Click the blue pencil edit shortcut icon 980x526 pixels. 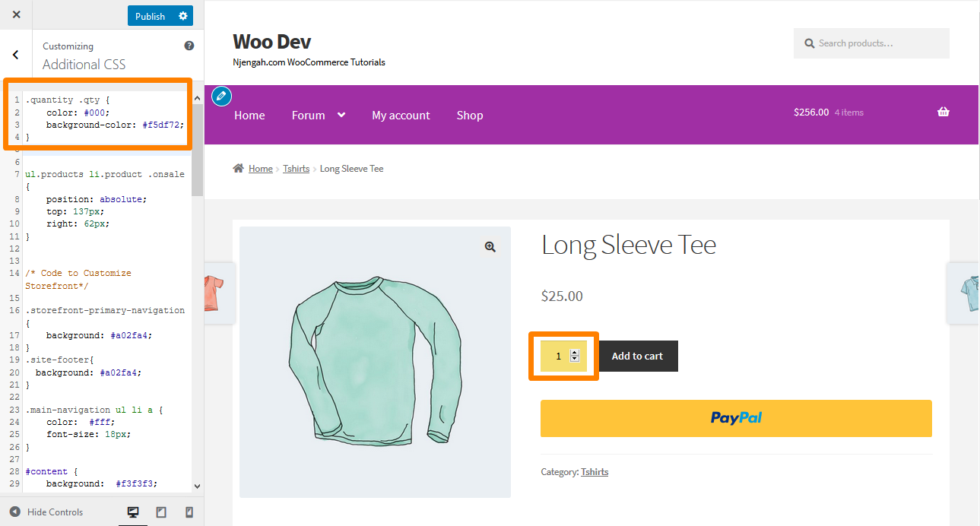coord(221,96)
